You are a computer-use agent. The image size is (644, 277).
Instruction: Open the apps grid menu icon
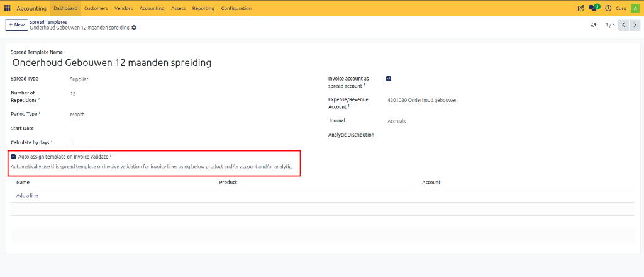click(8, 8)
